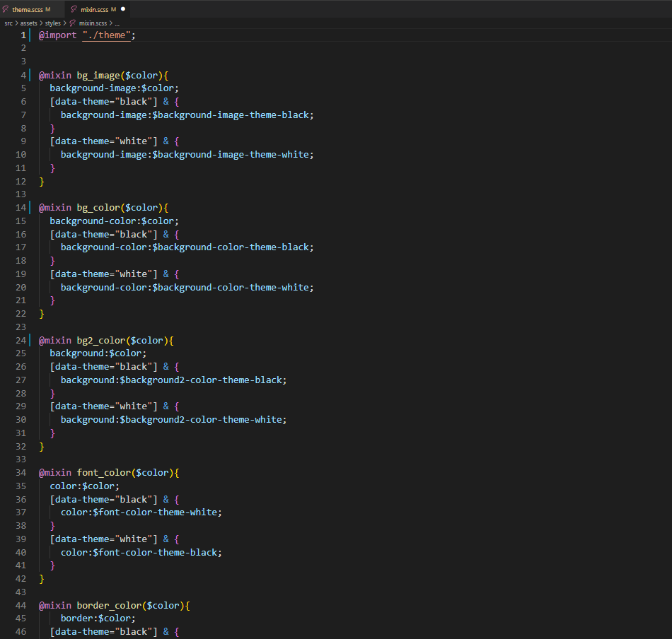The width and height of the screenshot is (672, 639).
Task: Click "background-image:$color;" on line 5
Action: pos(114,88)
